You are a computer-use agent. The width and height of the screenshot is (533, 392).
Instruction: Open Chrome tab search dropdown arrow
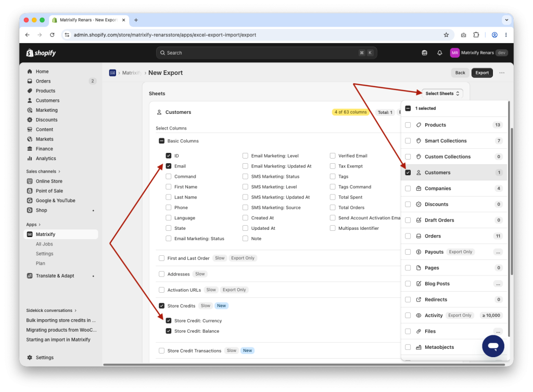click(506, 20)
